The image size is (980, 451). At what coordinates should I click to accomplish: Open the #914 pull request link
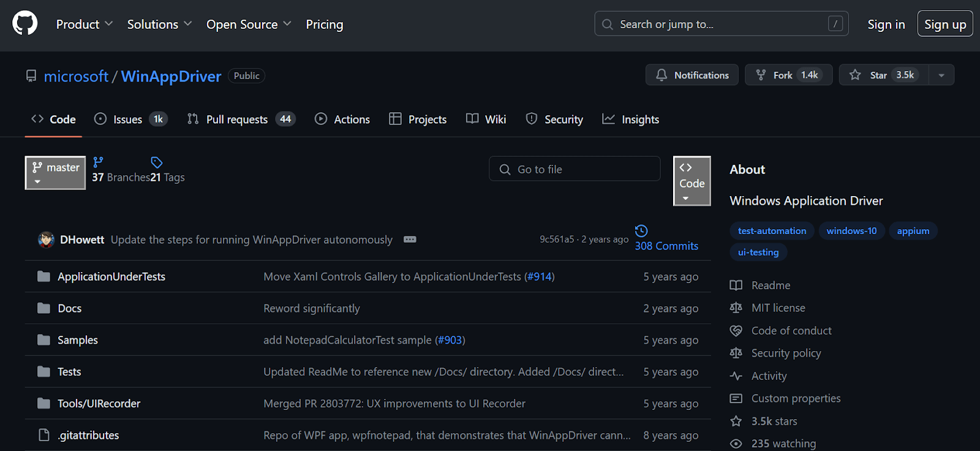click(539, 276)
